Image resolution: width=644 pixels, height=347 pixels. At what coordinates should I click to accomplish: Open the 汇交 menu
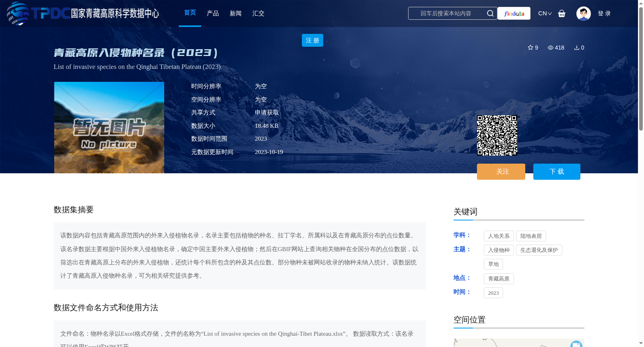258,13
